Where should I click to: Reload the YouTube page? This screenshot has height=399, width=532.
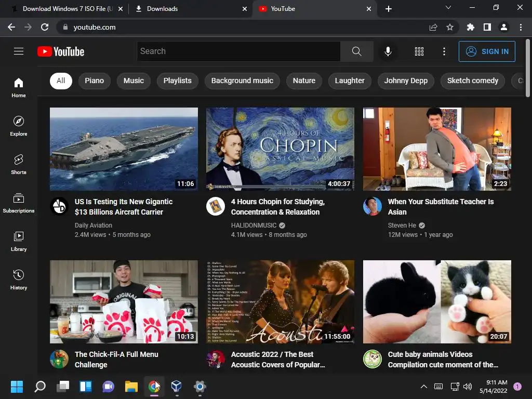(45, 27)
